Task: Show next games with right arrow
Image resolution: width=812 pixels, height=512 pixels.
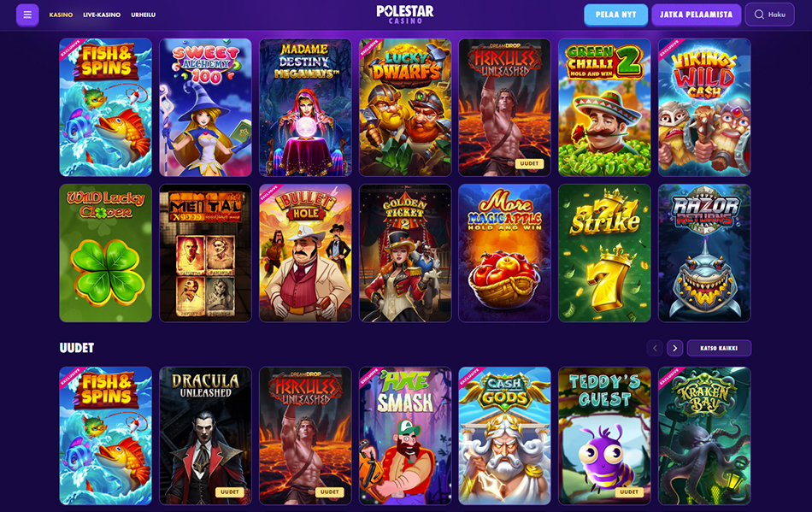Action: point(674,349)
